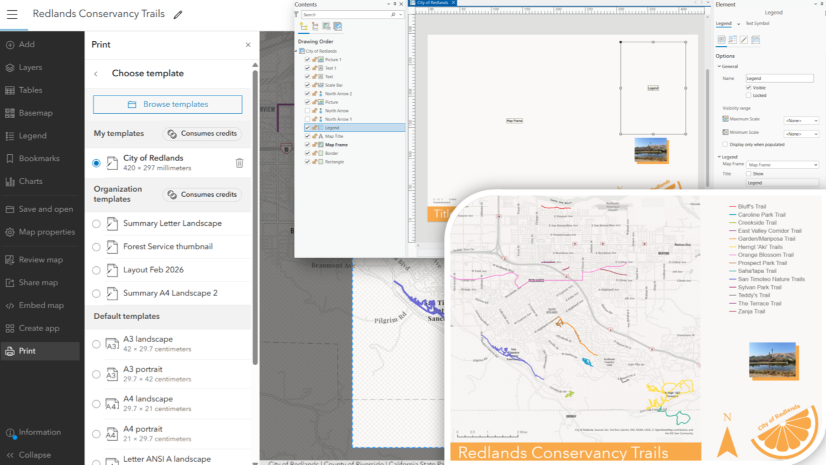
Task: Click the Element pane Options icon tab
Action: (721, 40)
